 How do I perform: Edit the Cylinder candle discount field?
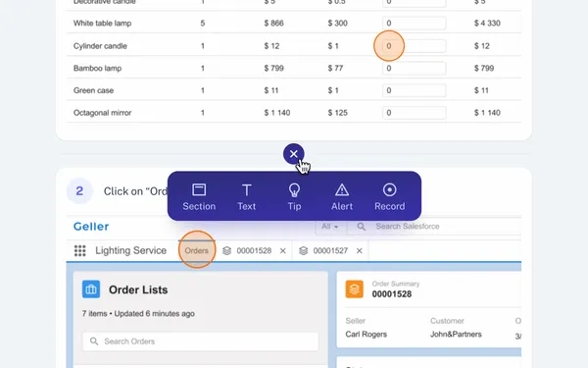(415, 46)
